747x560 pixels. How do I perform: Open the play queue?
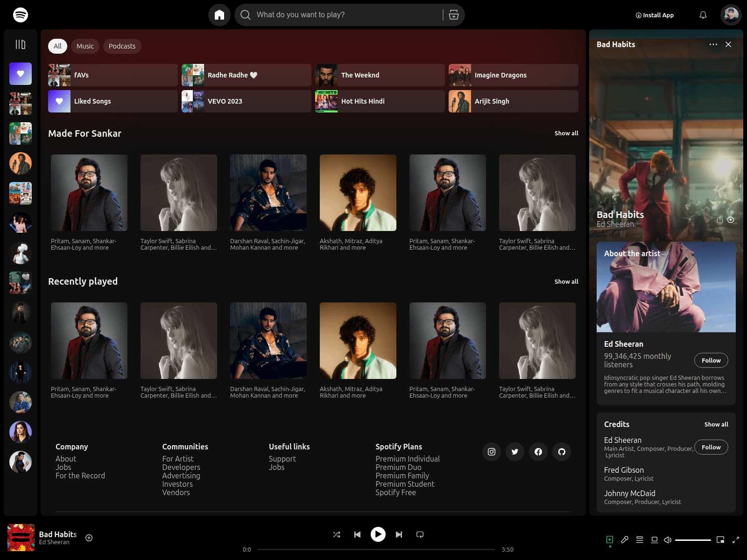[x=640, y=540]
